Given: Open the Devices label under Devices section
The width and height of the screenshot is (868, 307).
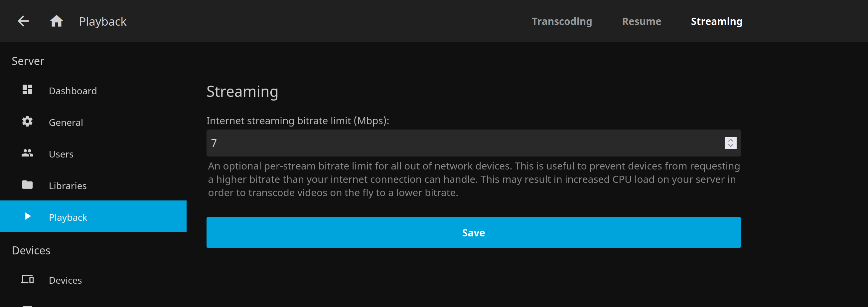Looking at the screenshot, I should (x=66, y=280).
